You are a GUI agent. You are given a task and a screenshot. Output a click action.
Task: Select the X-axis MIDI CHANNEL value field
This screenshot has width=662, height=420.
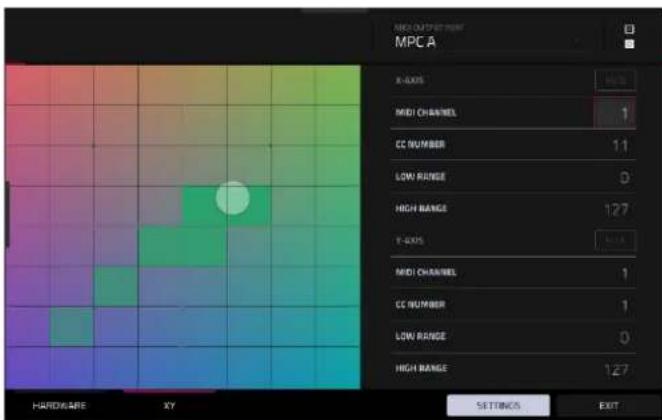[615, 113]
